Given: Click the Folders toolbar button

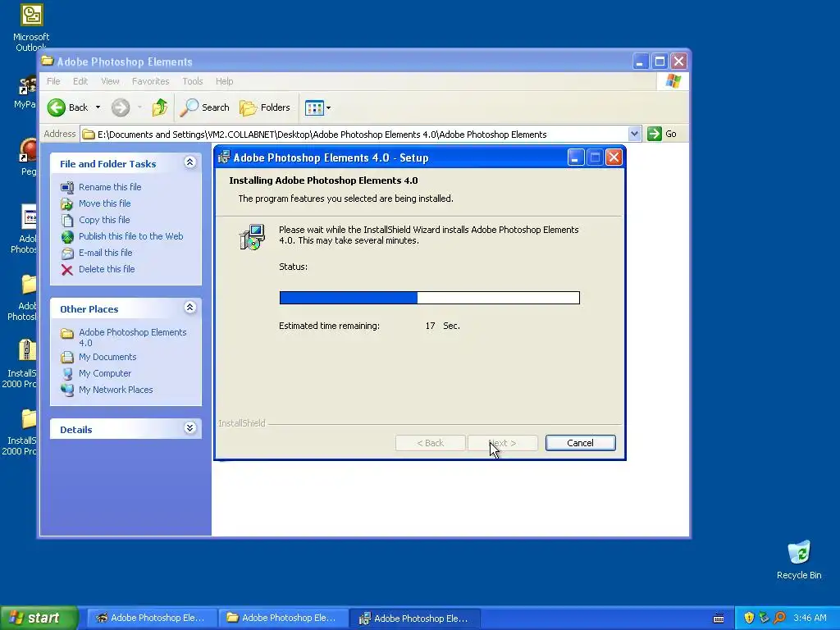Looking at the screenshot, I should point(265,107).
